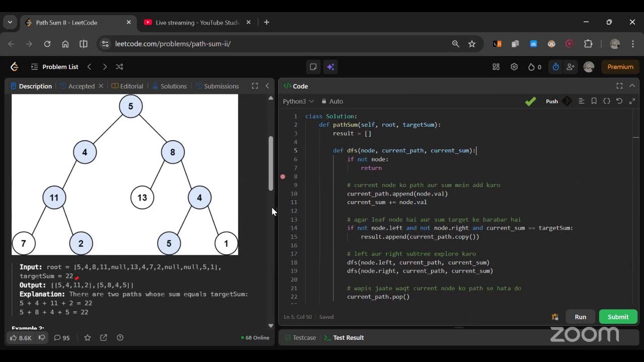Switch to the Solutions tab
Viewport: 644px width, 362px height.
coord(170,86)
